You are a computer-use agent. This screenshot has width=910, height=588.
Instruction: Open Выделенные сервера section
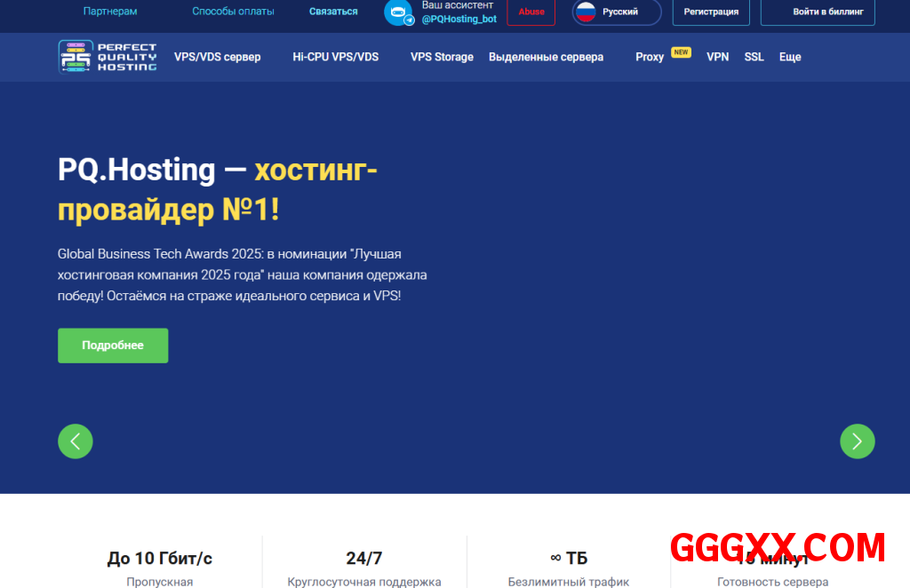tap(546, 57)
